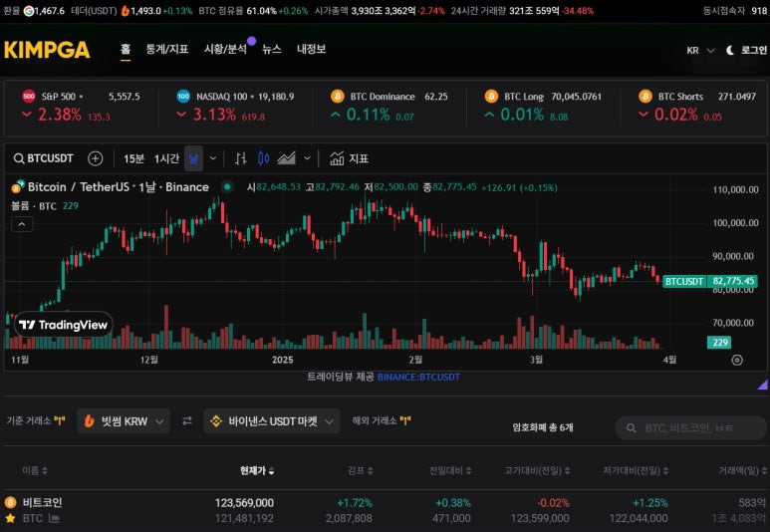
Task: Click the volume 229 label on axis
Action: (719, 343)
